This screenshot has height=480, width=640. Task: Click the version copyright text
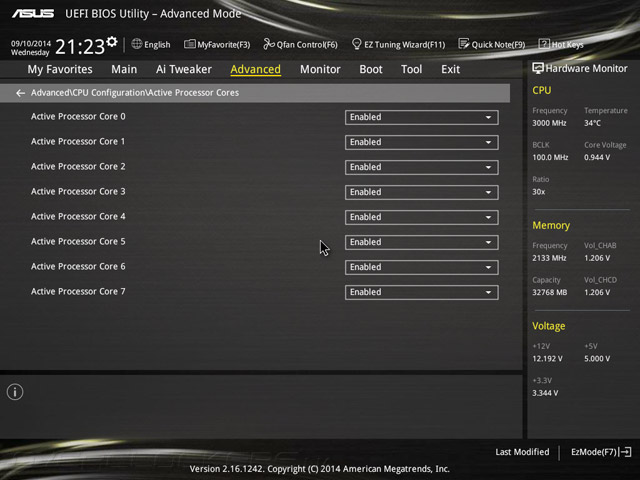click(x=320, y=469)
